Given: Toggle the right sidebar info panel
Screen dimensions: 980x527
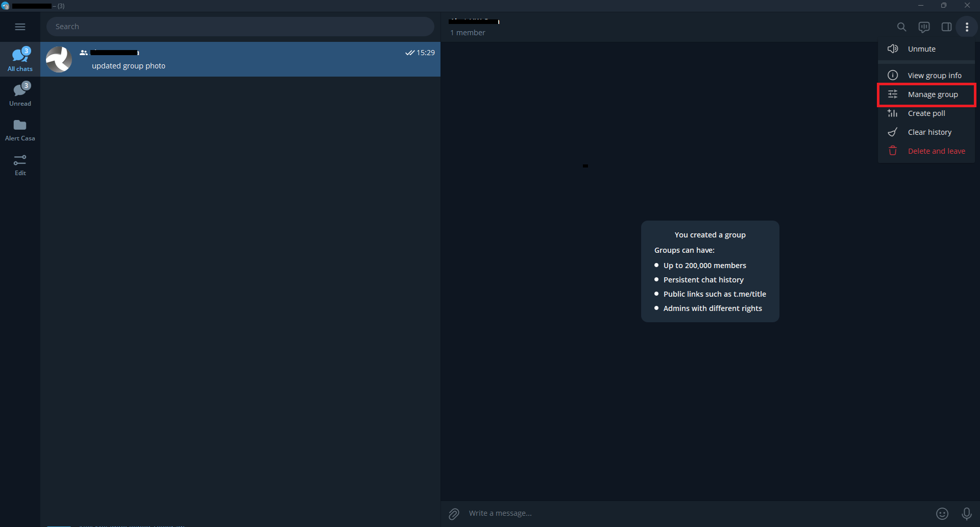Looking at the screenshot, I should pyautogui.click(x=946, y=27).
